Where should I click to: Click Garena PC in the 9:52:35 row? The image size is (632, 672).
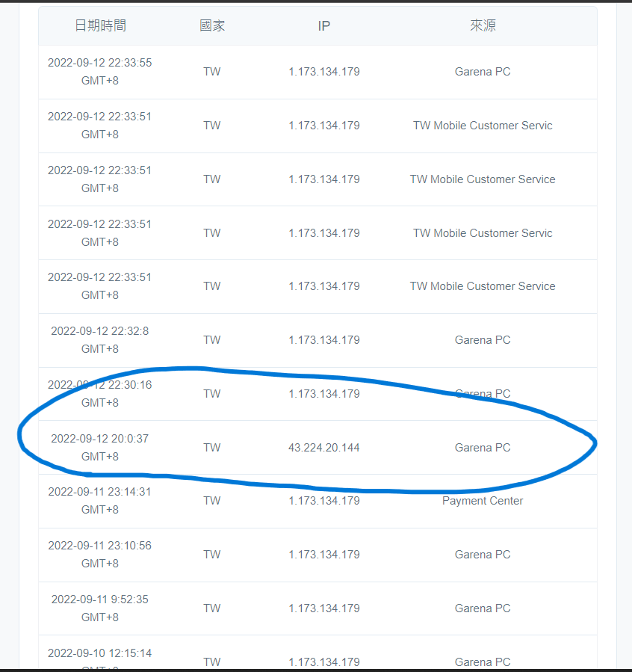(x=483, y=608)
